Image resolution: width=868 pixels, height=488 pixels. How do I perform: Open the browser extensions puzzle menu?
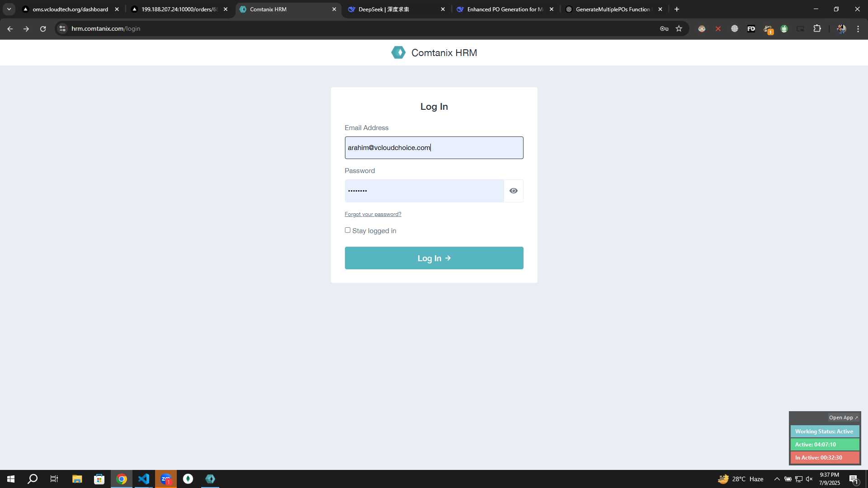[817, 28]
